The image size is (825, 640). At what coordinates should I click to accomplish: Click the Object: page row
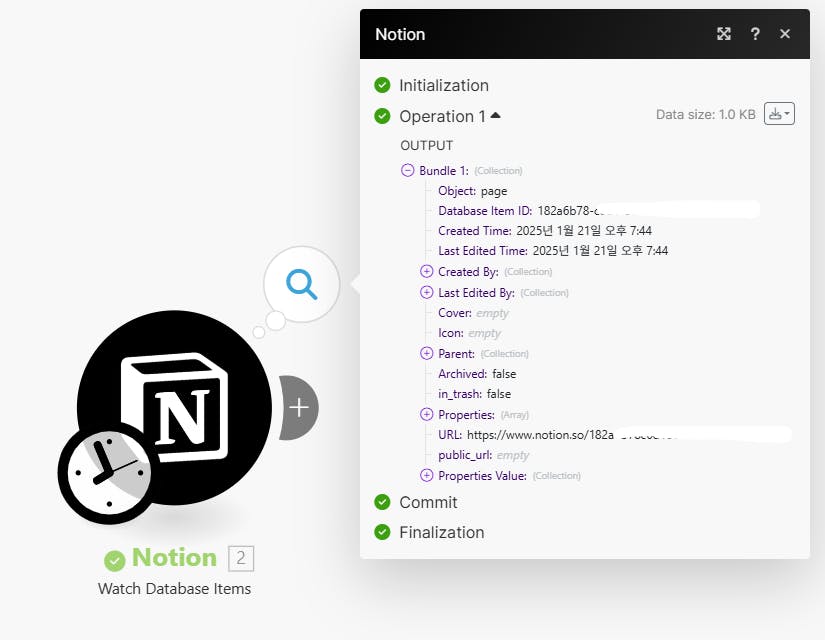tap(472, 191)
